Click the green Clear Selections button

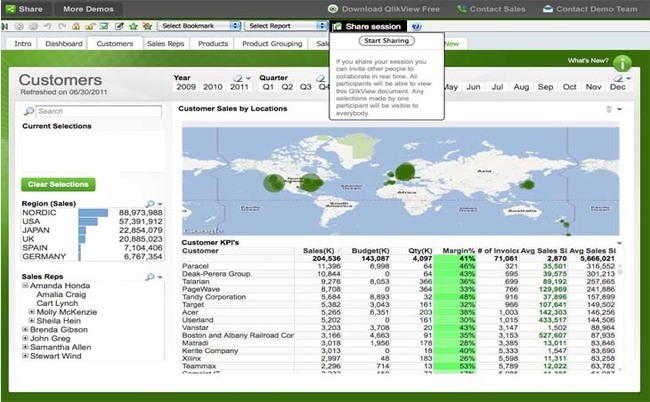click(58, 185)
